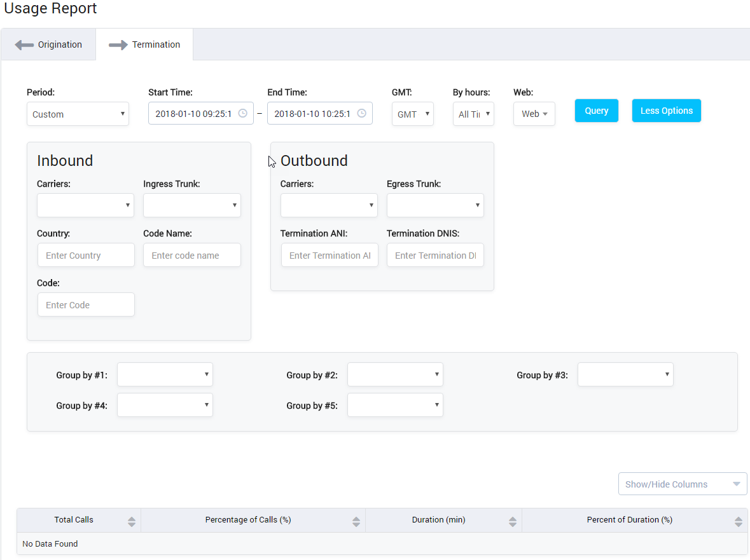Select the Termination tab
750x560 pixels.
tap(155, 44)
